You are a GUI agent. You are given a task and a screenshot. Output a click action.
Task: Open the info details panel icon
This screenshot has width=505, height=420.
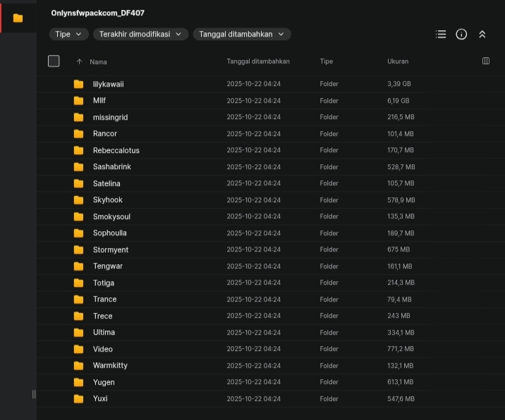pos(461,34)
